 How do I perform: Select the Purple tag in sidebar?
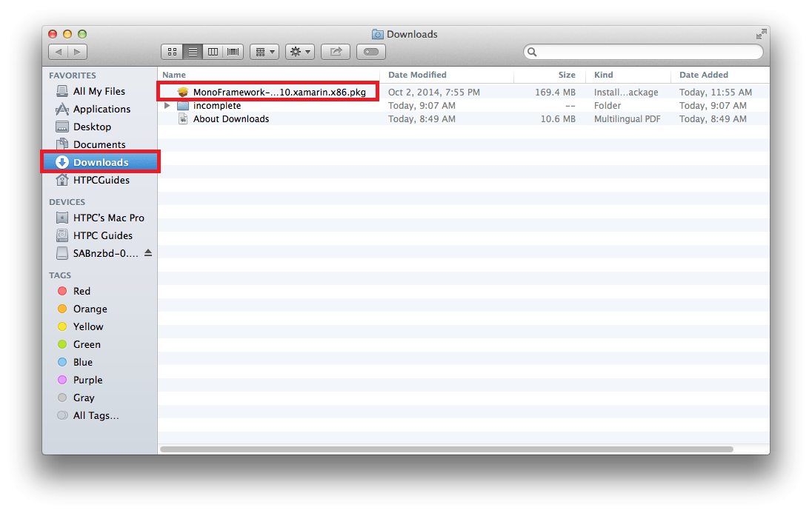point(87,380)
